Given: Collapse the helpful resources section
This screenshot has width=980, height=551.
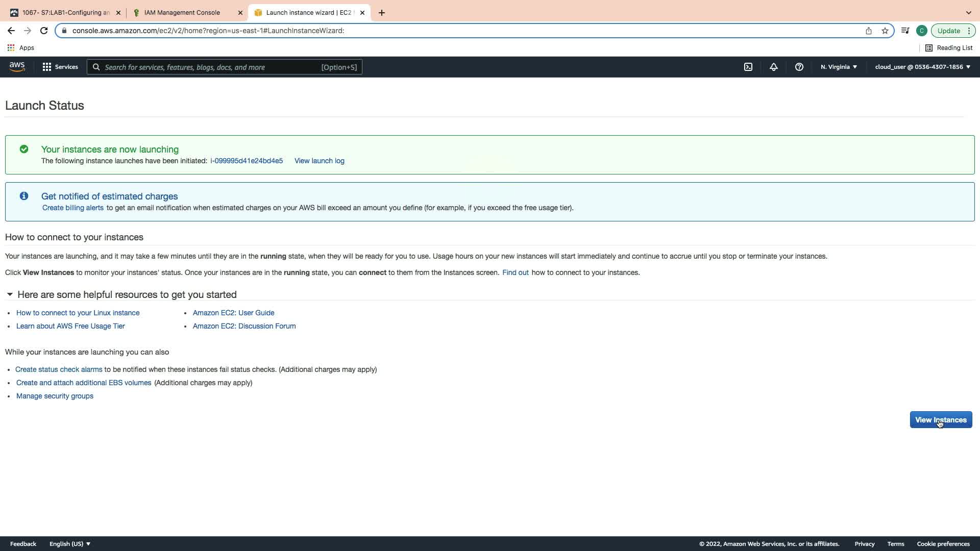Looking at the screenshot, I should [x=10, y=294].
